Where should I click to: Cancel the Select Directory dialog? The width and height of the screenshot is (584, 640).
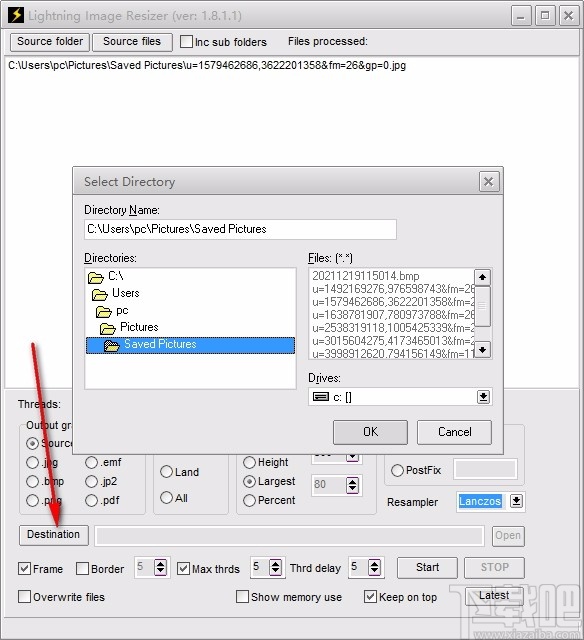[454, 432]
